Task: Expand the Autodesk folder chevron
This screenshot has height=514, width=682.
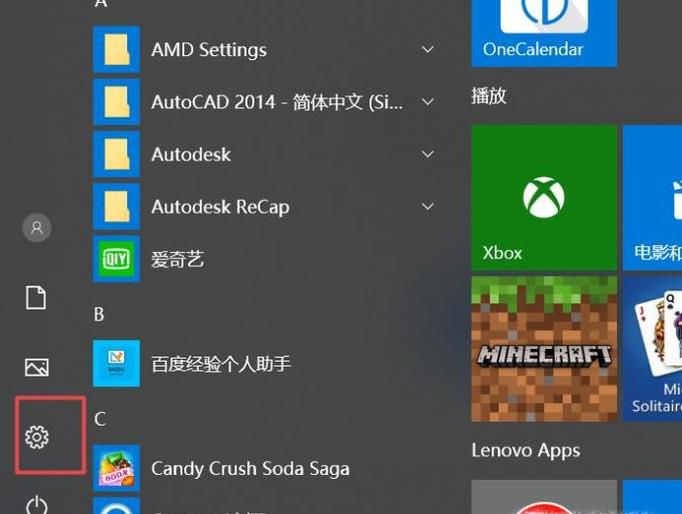Action: coord(428,154)
